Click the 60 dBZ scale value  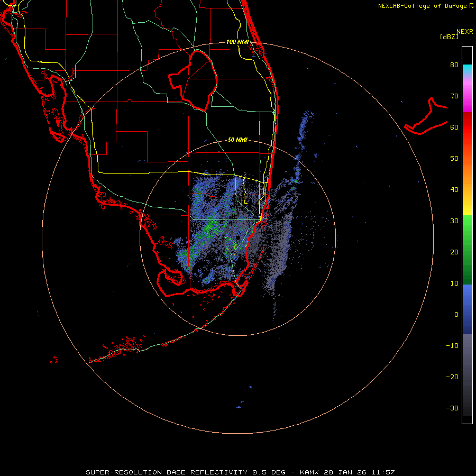pyautogui.click(x=454, y=127)
